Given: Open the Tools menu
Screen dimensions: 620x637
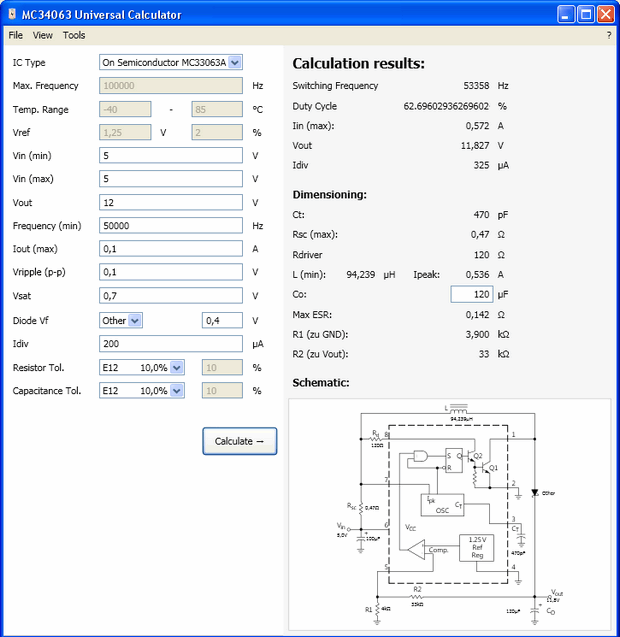Looking at the screenshot, I should (x=74, y=35).
